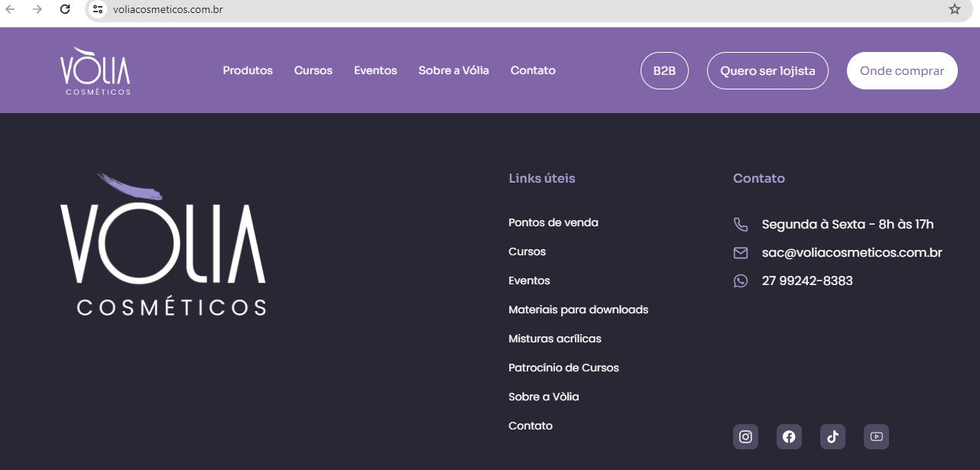Open the Eventos item in the top navigation
Screen dimensions: 980x470
pyautogui.click(x=375, y=70)
